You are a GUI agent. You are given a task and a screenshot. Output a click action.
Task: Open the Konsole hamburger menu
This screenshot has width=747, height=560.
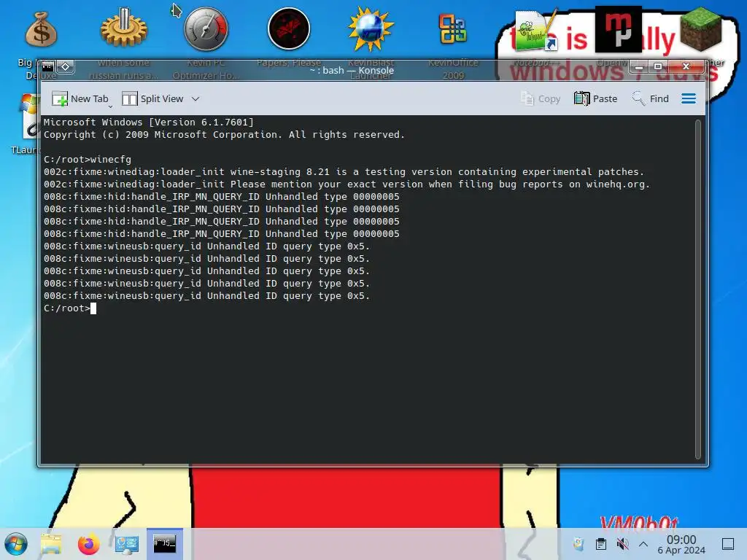[x=689, y=98]
